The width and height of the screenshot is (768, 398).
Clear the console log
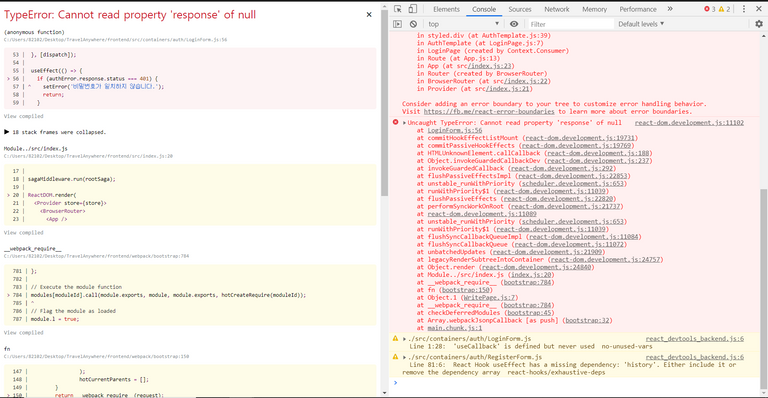413,23
